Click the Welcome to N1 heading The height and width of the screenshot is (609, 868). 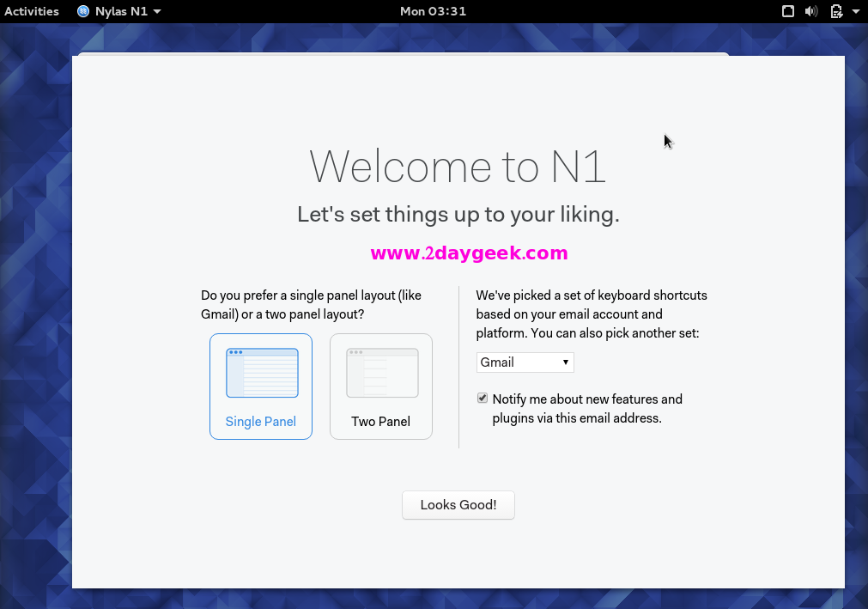coord(458,166)
